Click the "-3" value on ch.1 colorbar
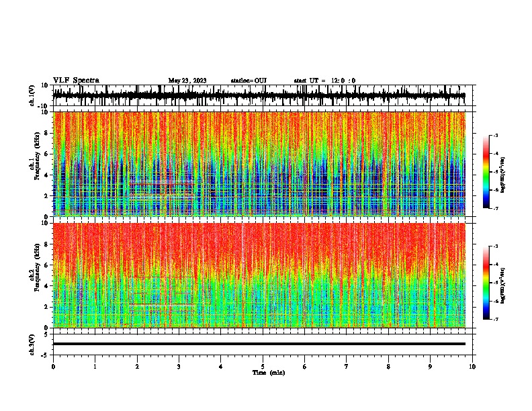This screenshot has width=532, height=411. [496, 135]
